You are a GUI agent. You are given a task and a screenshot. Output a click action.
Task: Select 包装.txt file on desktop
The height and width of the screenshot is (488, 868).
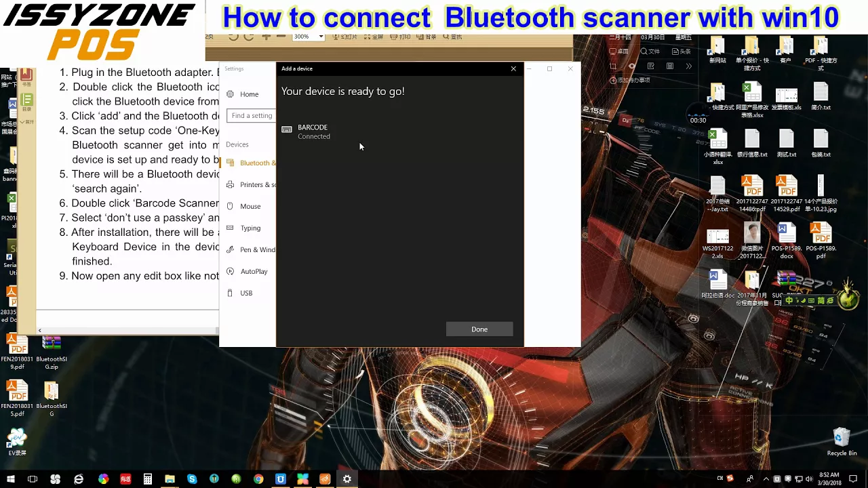coord(821,144)
